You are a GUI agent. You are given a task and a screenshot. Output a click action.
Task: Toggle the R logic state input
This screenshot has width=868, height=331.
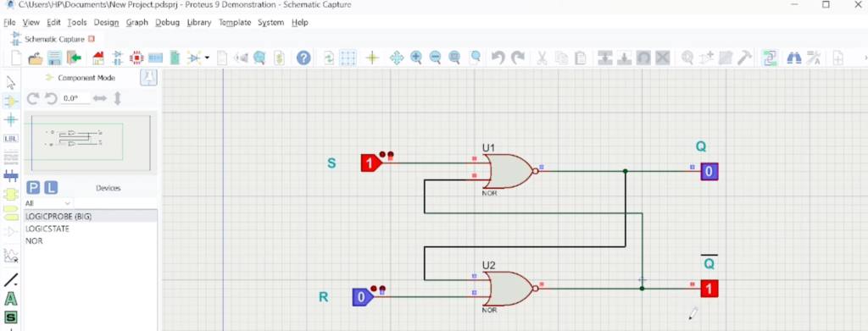(363, 297)
